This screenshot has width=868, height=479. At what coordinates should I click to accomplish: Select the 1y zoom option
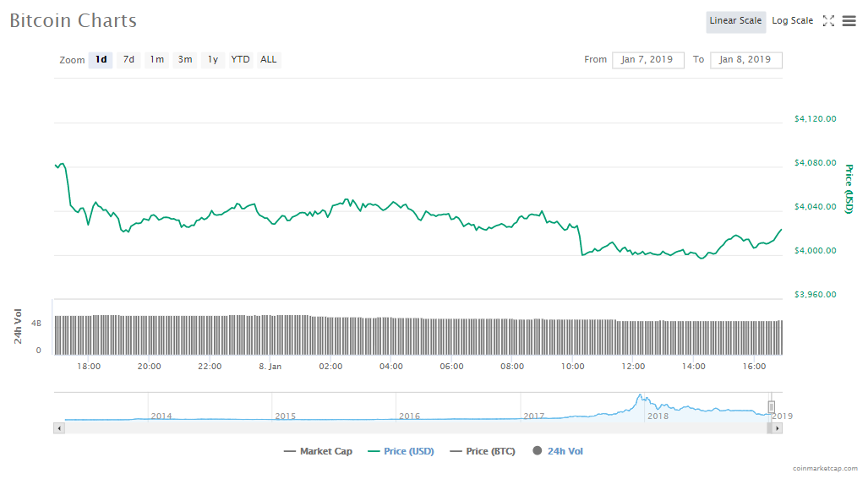213,60
